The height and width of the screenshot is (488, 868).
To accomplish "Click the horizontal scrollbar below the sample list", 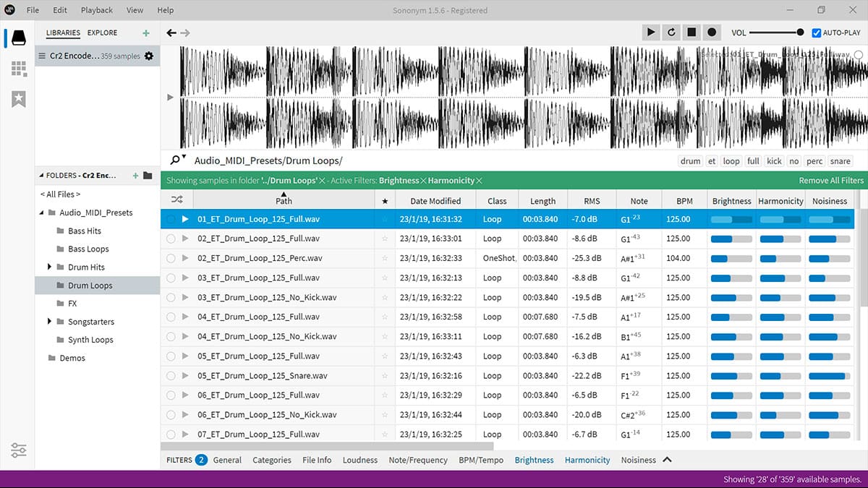I will (326, 447).
